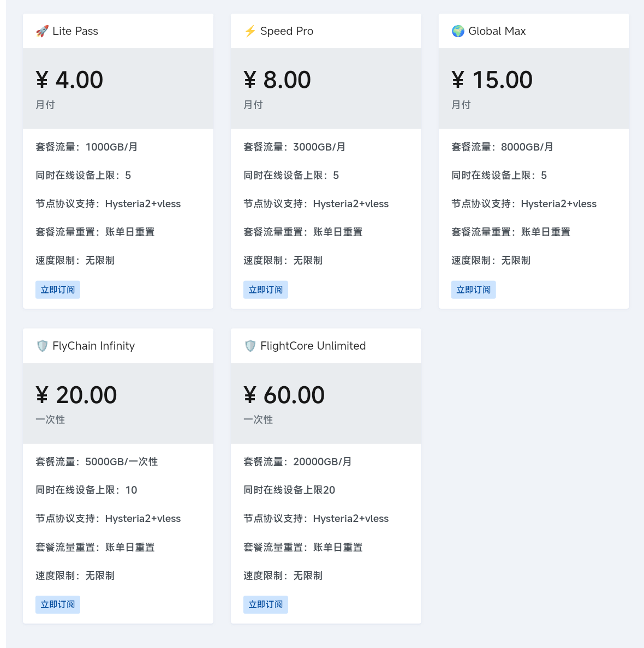644x648 pixels.
Task: Click the ¥ 15.00 price
Action: point(492,79)
